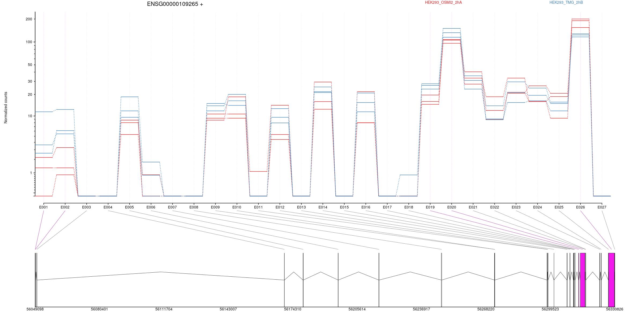This screenshot has width=644, height=322.
Task: Click the red line above E011
Action: pos(258,171)
